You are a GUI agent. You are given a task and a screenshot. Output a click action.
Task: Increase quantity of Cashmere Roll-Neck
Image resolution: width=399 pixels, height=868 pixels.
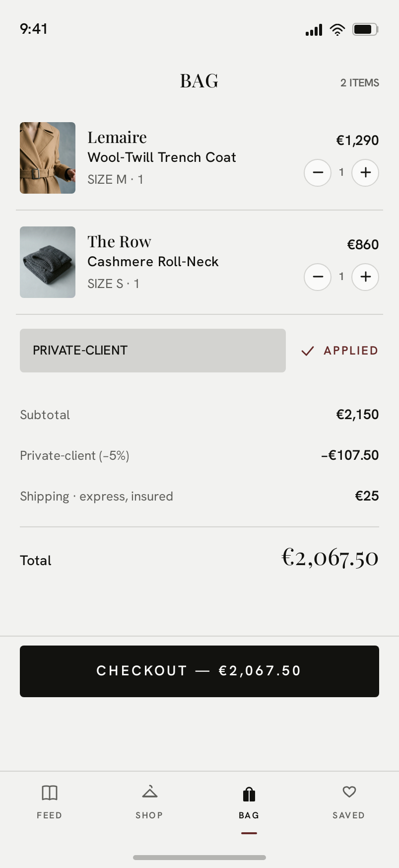(365, 277)
